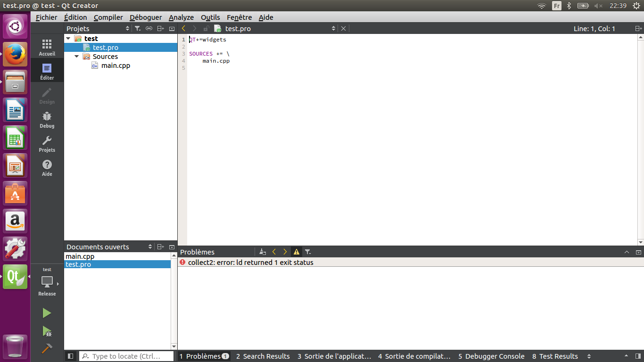
Task: Switch to the Éditer mode
Action: point(47,71)
